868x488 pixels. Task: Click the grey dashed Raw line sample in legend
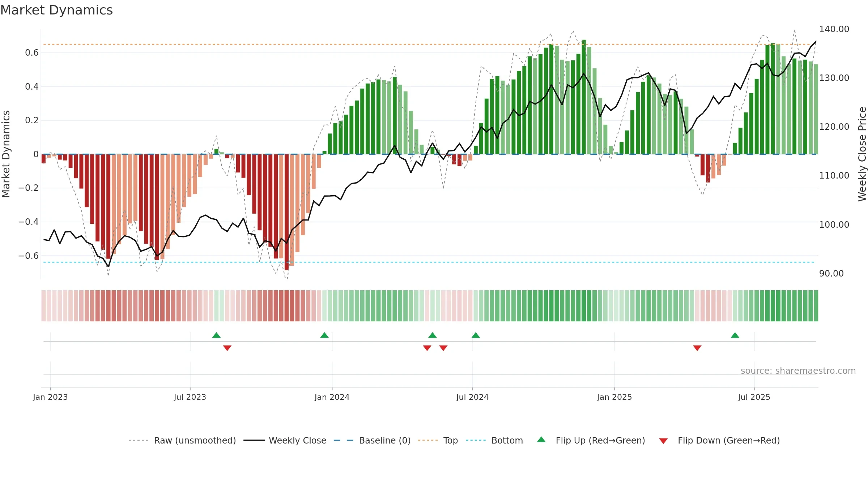click(139, 440)
